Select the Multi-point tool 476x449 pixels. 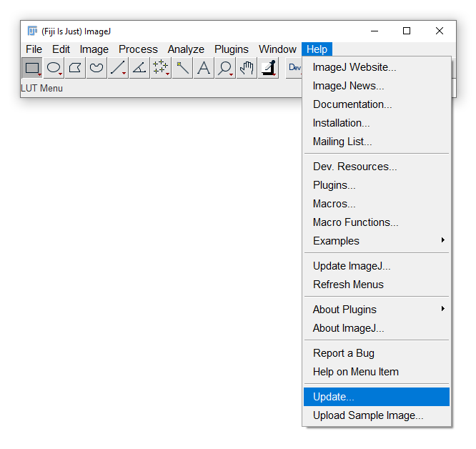[x=161, y=68]
